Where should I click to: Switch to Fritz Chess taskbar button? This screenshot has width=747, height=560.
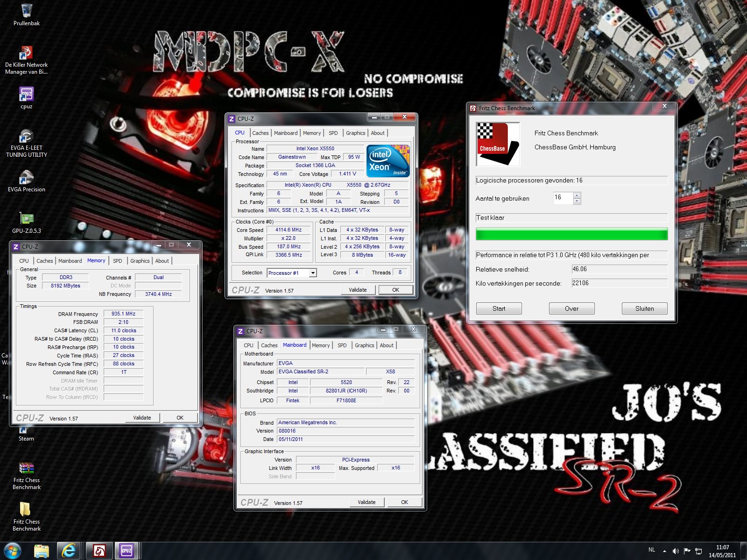(x=99, y=551)
